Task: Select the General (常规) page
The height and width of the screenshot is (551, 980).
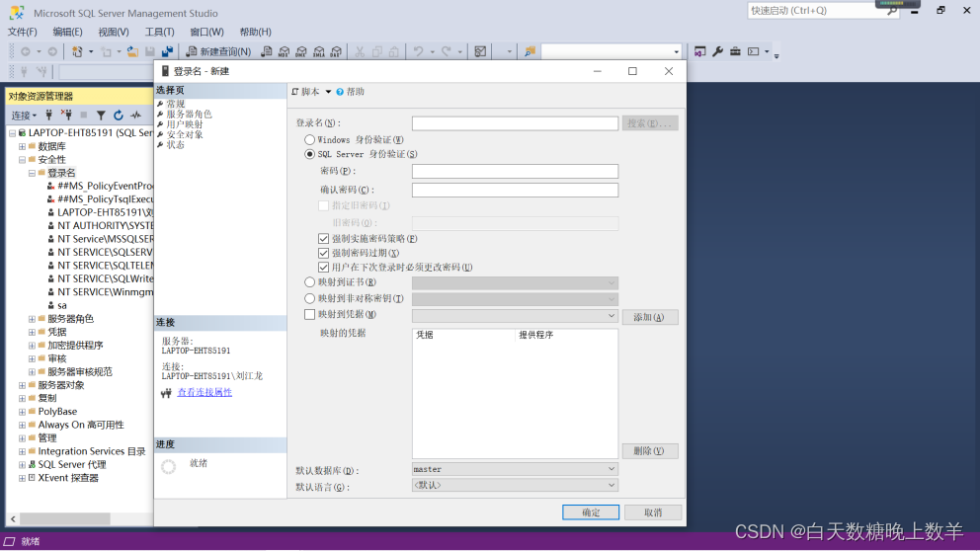Action: [175, 104]
